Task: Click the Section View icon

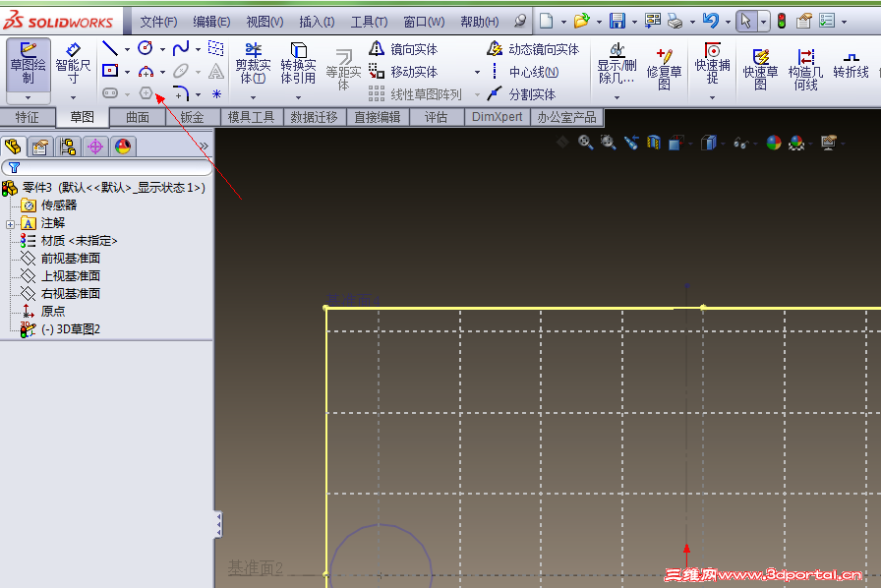Action: [x=654, y=143]
